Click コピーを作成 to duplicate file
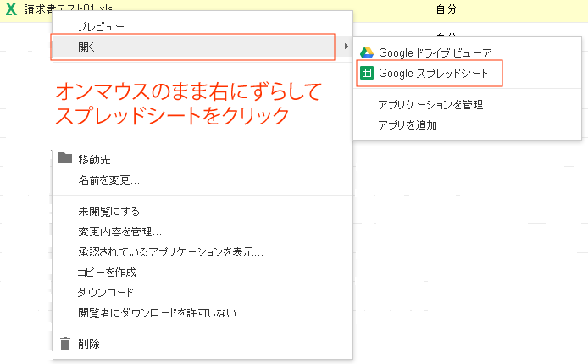This screenshot has width=588, height=364. tap(107, 273)
